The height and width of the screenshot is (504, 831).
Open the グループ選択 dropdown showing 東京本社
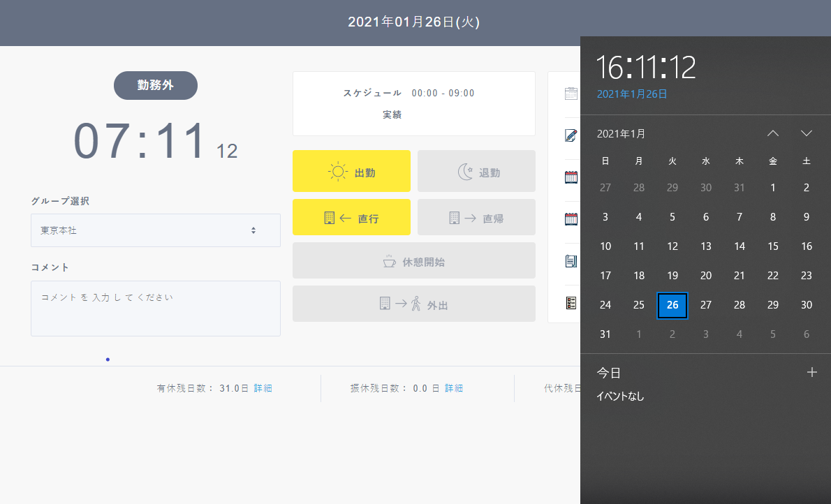tap(155, 230)
